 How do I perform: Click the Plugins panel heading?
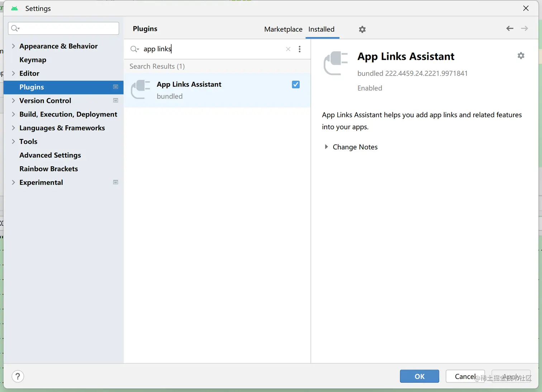point(145,29)
